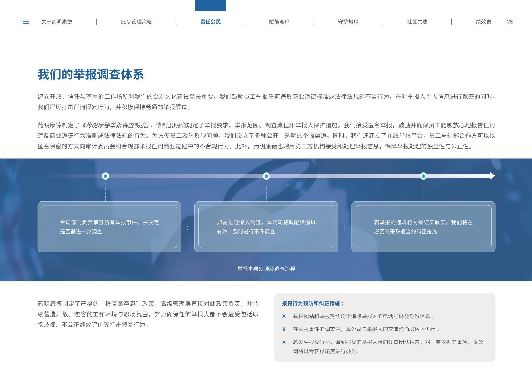The height and width of the screenshot is (392, 532).
Task: Select the 若举报的违规行为 step box
Action: (423, 227)
